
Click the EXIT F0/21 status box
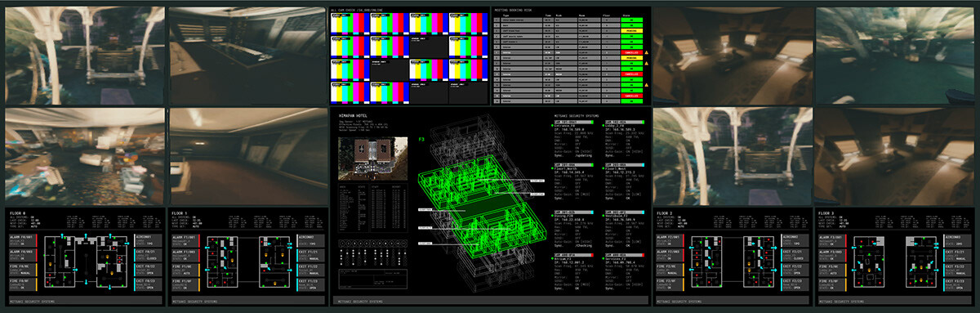point(147,253)
